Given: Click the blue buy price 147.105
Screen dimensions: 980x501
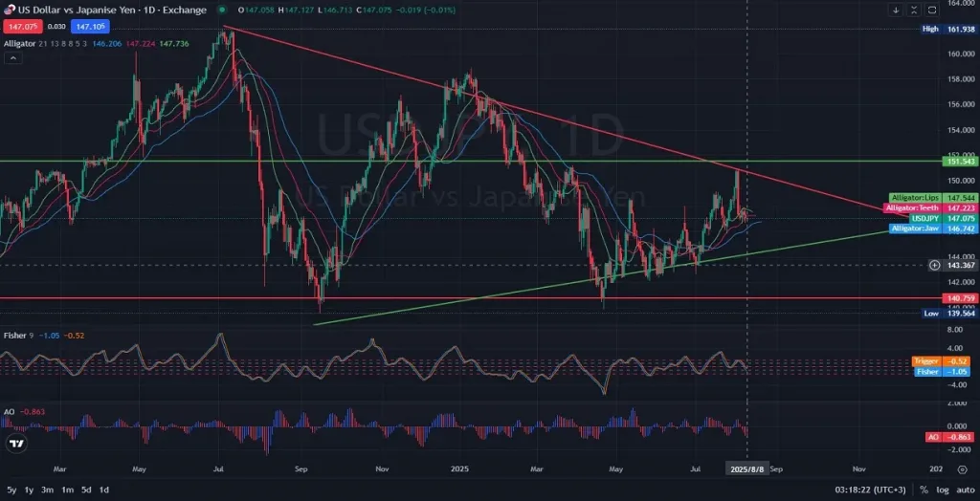Looking at the screenshot, I should 90,26.
